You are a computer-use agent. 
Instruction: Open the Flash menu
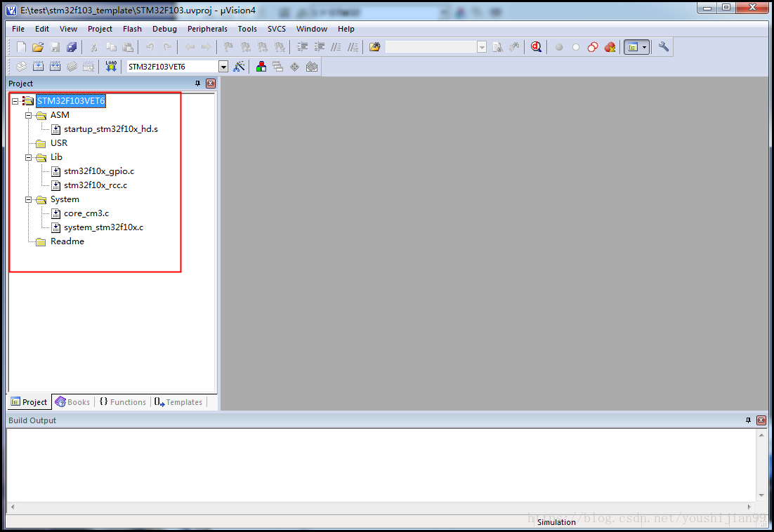[x=132, y=29]
